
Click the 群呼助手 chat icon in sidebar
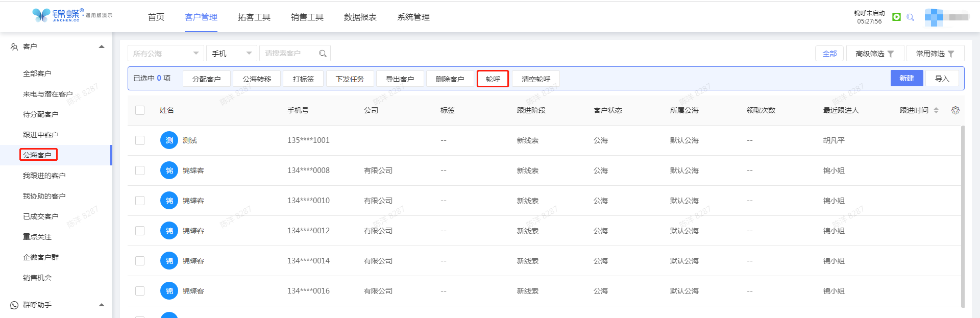14,305
